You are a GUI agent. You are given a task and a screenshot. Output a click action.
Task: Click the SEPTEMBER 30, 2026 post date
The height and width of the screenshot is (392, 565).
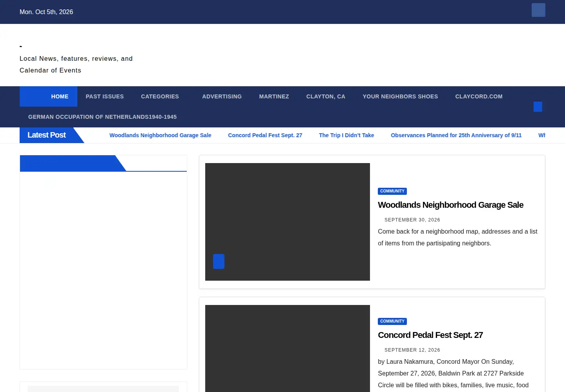pyautogui.click(x=412, y=220)
